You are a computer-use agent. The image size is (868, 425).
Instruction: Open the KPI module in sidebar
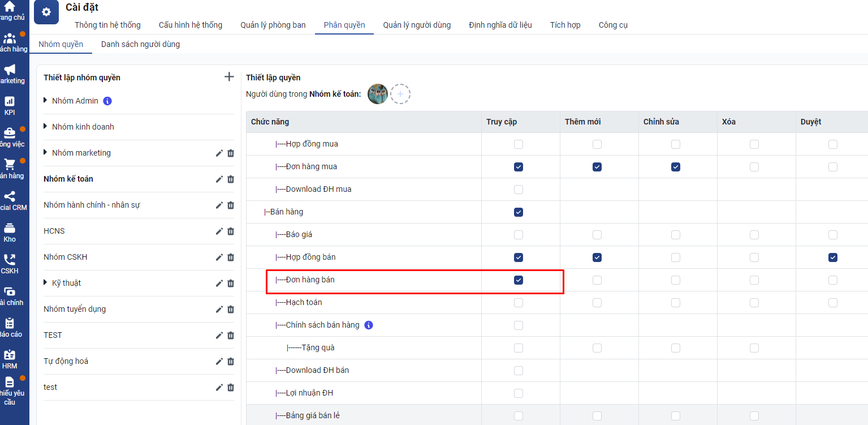tap(10, 105)
